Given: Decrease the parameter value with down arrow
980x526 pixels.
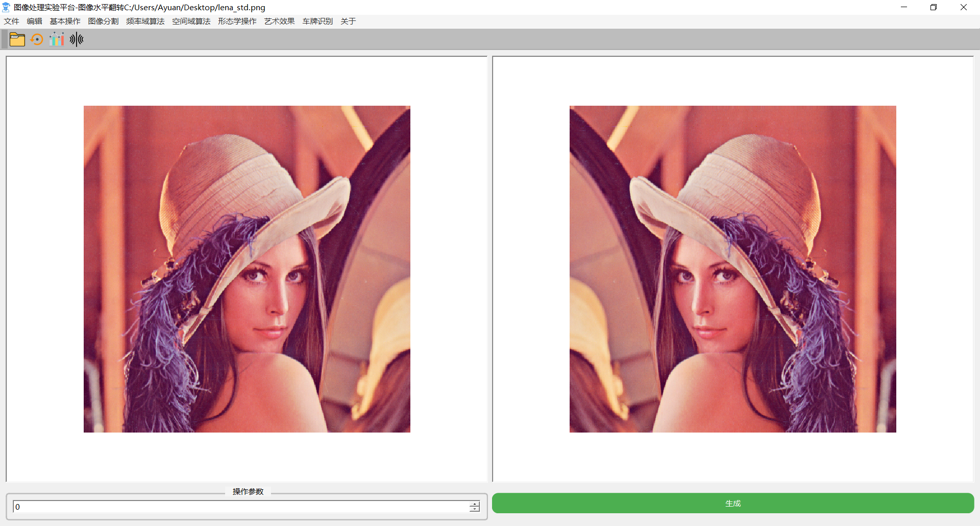Looking at the screenshot, I should [x=475, y=510].
